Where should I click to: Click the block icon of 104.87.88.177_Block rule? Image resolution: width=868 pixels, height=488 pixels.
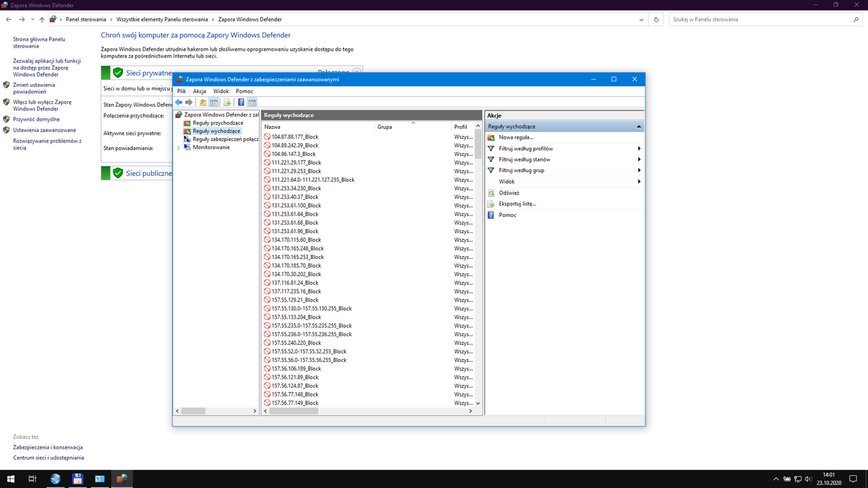pos(267,137)
